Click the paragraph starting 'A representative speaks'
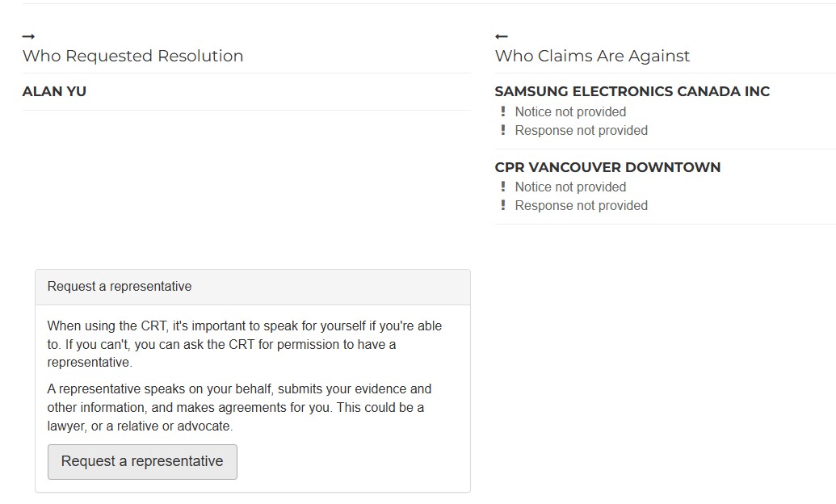This screenshot has width=836, height=504. 239,407
